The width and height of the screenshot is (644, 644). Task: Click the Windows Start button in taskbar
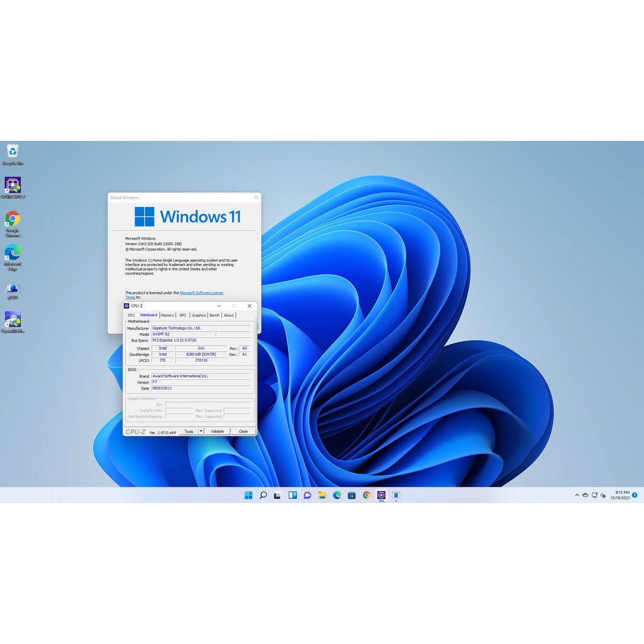tap(248, 495)
